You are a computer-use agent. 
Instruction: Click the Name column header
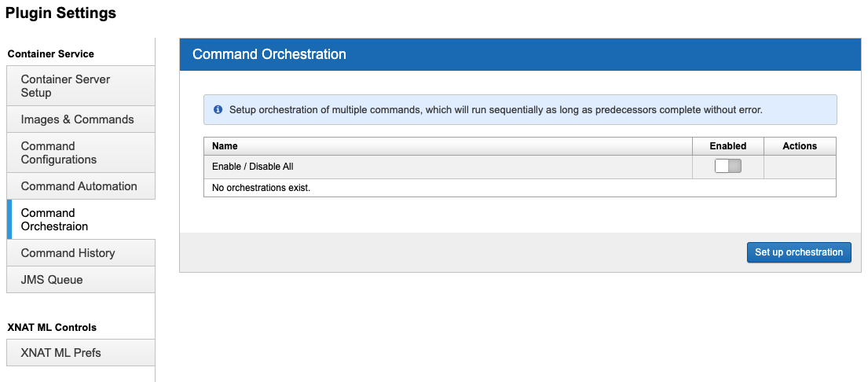point(225,146)
